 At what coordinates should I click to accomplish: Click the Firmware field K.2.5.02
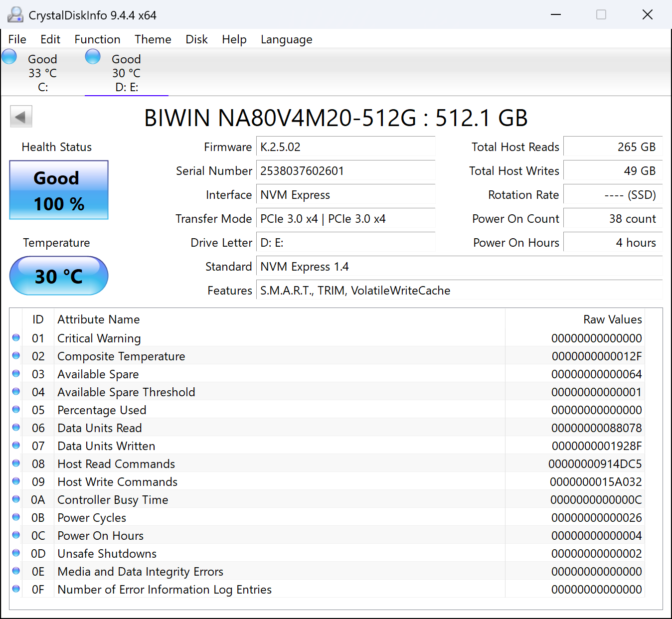tap(345, 147)
